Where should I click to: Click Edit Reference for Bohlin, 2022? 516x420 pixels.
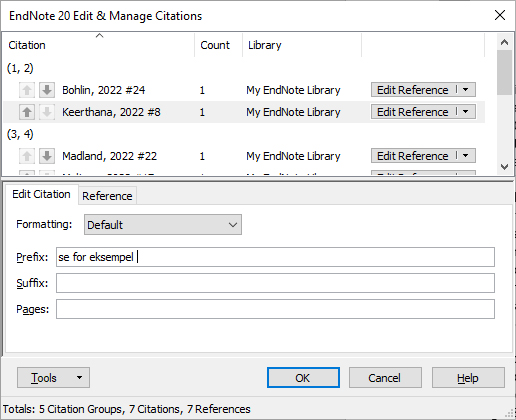(414, 90)
